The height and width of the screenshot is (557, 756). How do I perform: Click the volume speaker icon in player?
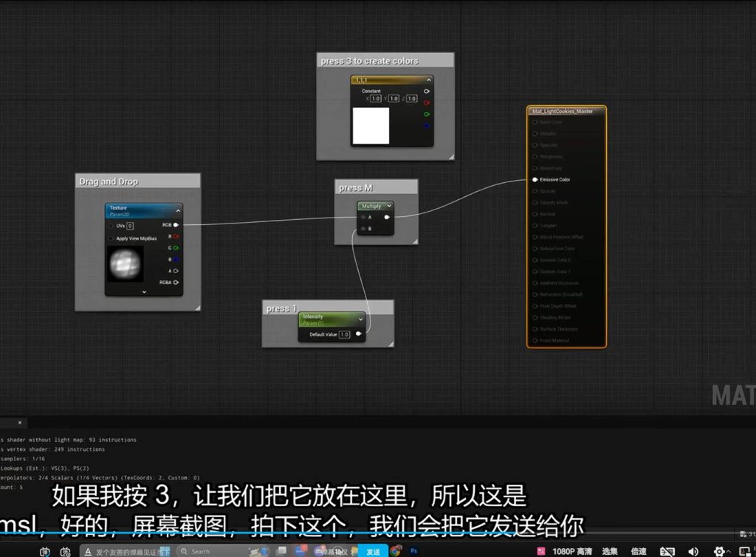693,551
